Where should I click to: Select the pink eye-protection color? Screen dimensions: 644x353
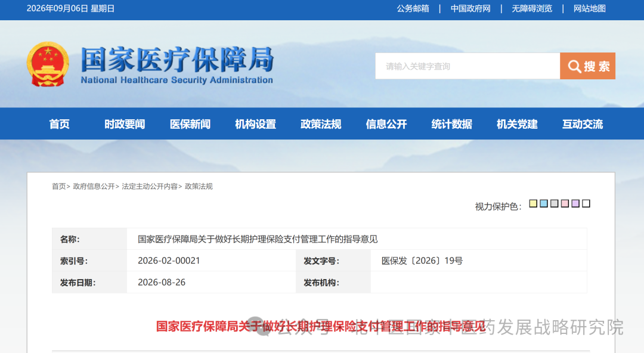(565, 203)
